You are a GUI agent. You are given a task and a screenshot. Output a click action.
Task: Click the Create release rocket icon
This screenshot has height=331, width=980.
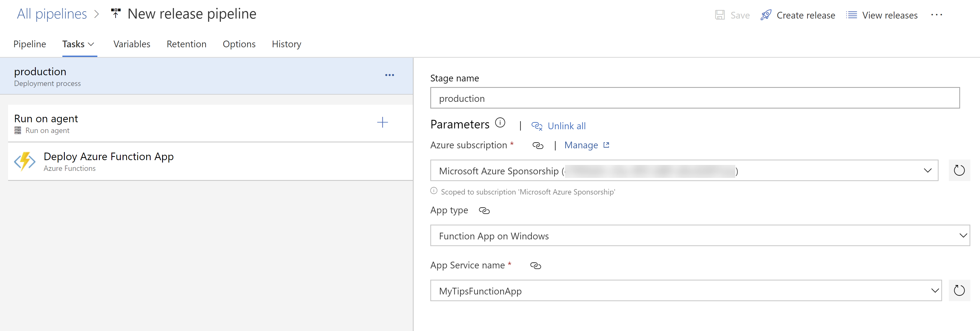pos(766,15)
